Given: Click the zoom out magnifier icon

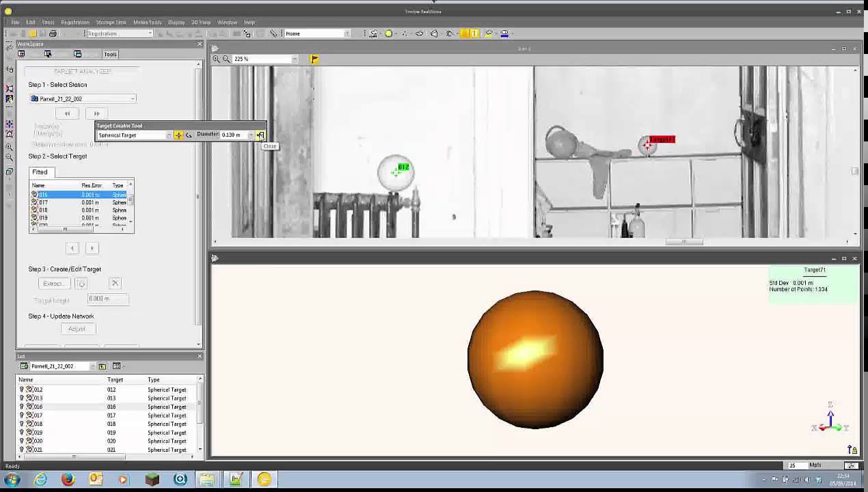Looking at the screenshot, I should point(226,59).
